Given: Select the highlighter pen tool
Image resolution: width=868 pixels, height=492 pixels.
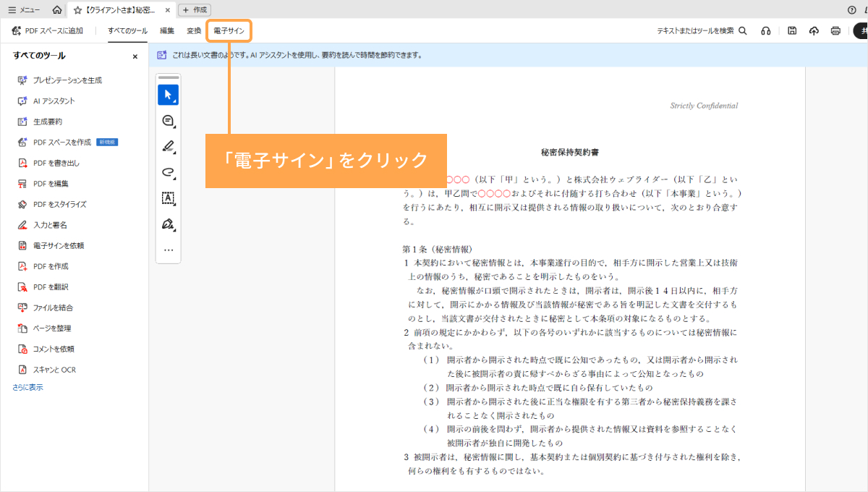Looking at the screenshot, I should (x=169, y=146).
